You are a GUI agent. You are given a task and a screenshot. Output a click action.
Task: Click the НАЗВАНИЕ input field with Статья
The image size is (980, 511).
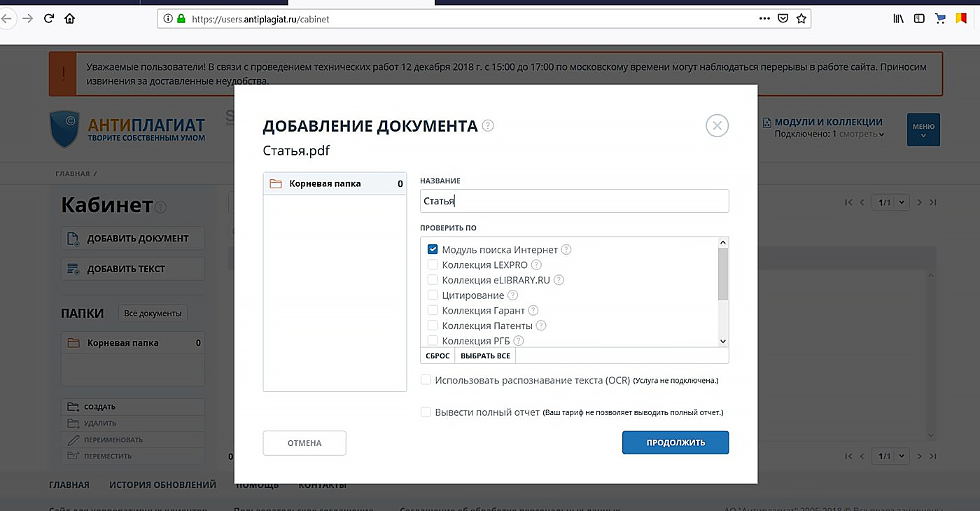coord(574,201)
